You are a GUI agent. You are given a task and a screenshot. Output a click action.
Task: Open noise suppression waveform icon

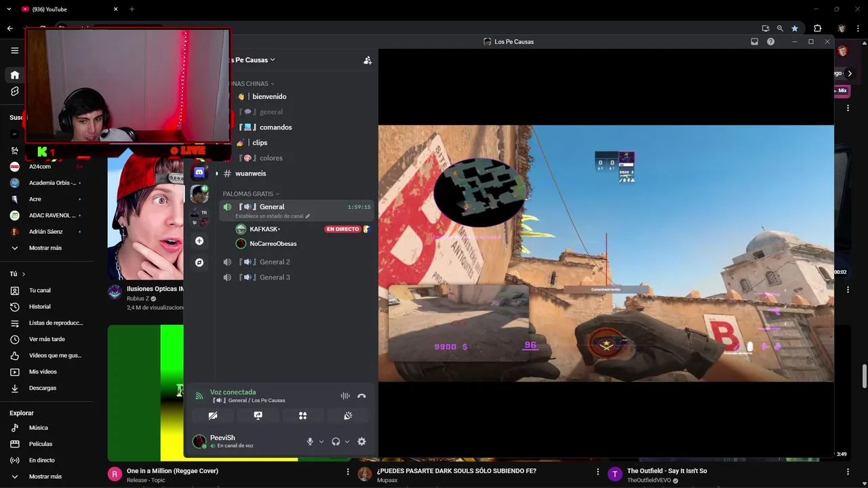tap(345, 396)
